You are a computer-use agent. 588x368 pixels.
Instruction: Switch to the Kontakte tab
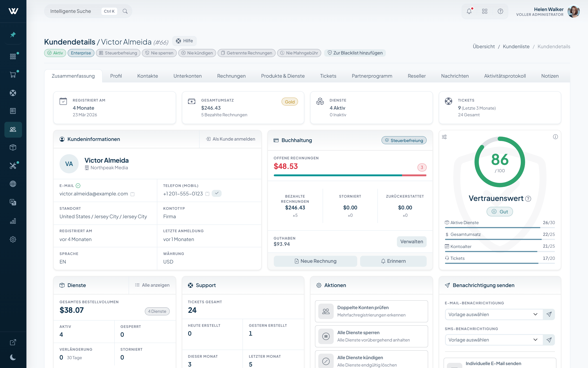pyautogui.click(x=148, y=76)
